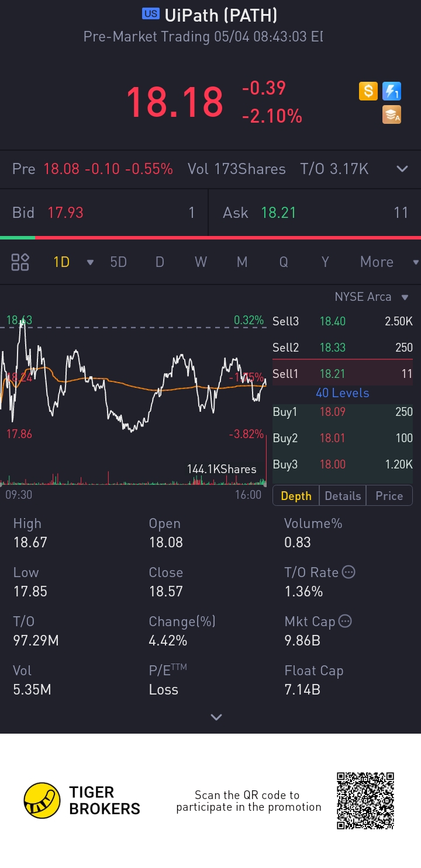Tap the High 18.67 statistic
The height and width of the screenshot is (868, 421).
(30, 533)
